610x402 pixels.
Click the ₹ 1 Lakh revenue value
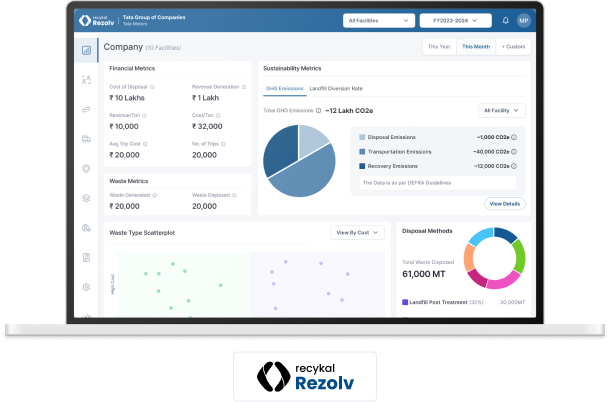205,98
